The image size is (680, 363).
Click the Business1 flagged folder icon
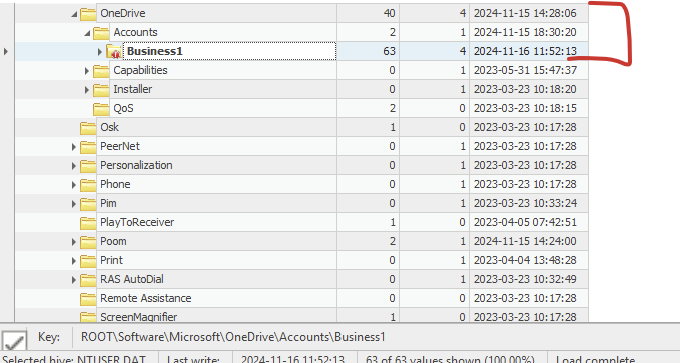pos(114,52)
